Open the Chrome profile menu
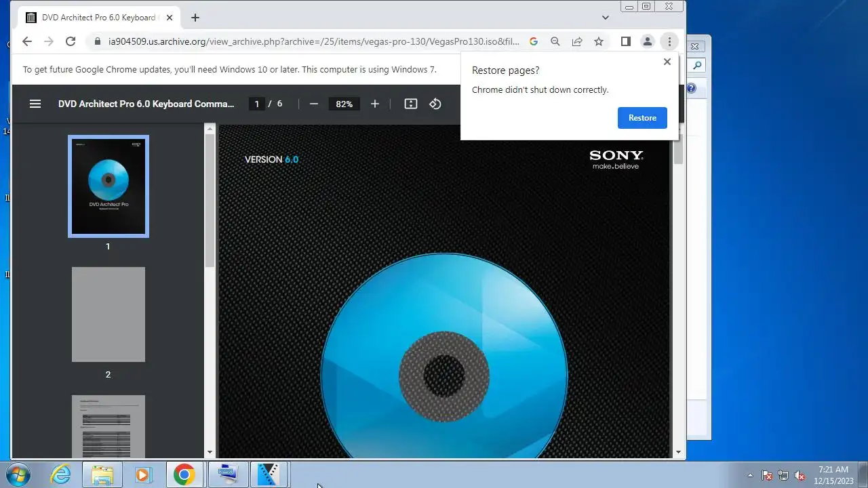 pyautogui.click(x=648, y=41)
